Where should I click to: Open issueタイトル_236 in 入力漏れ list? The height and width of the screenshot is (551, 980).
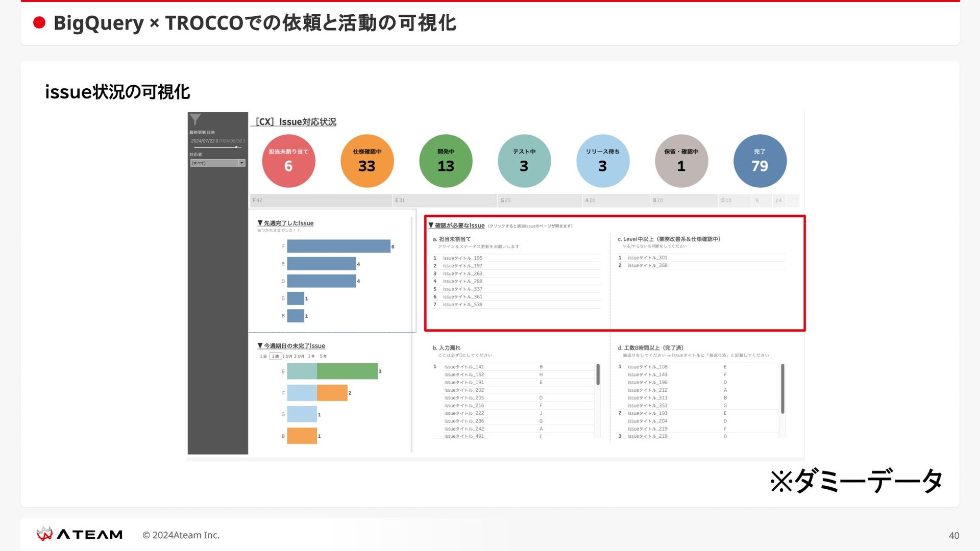464,421
